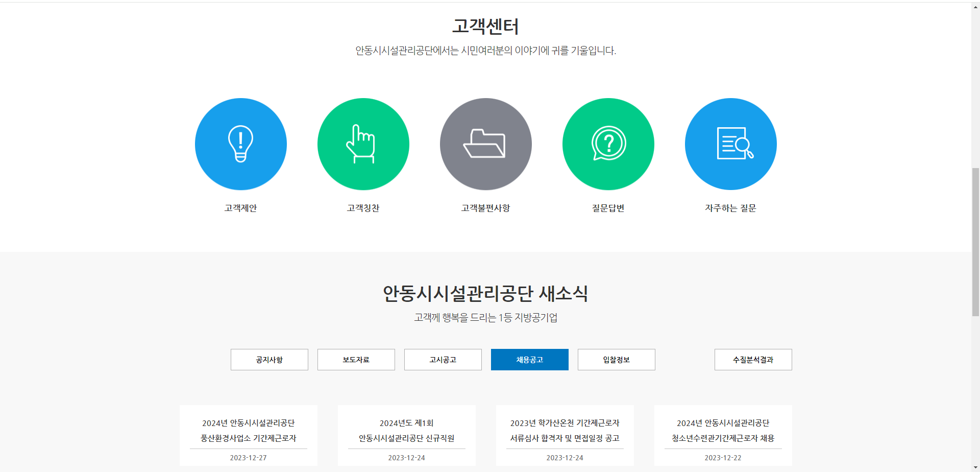Click the 고객불편사항 text label
Image resolution: width=980 pixels, height=472 pixels.
[486, 208]
